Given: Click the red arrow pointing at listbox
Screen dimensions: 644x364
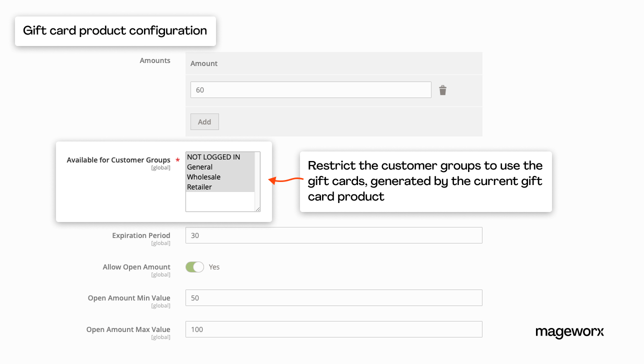Looking at the screenshot, I should 286,180.
